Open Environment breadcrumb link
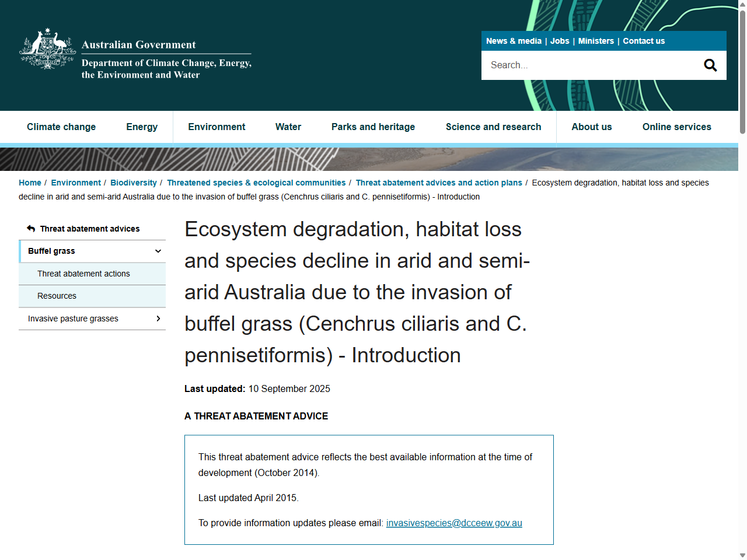Viewport: 747px width, 560px height. click(76, 183)
